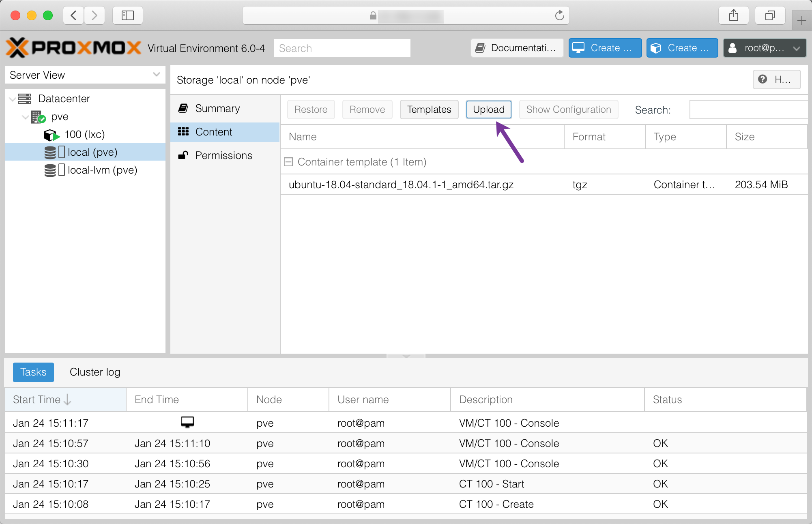
Task: Switch to the Cluster log tab
Action: [95, 372]
